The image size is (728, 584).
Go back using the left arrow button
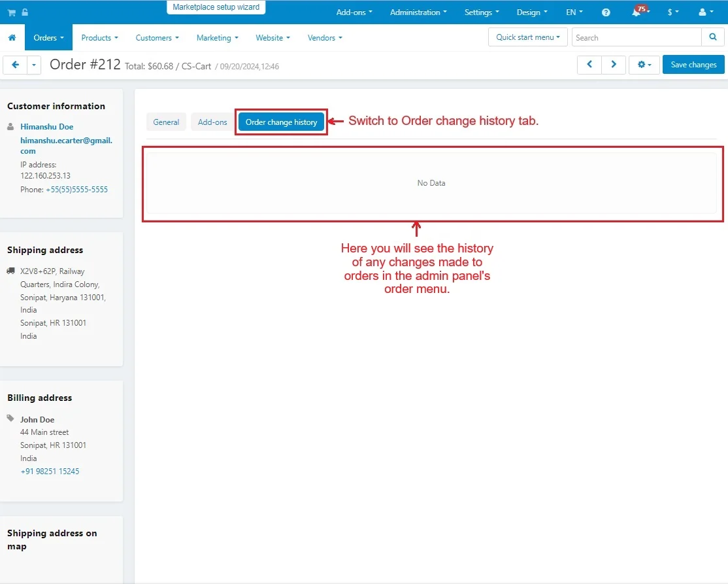pyautogui.click(x=15, y=65)
